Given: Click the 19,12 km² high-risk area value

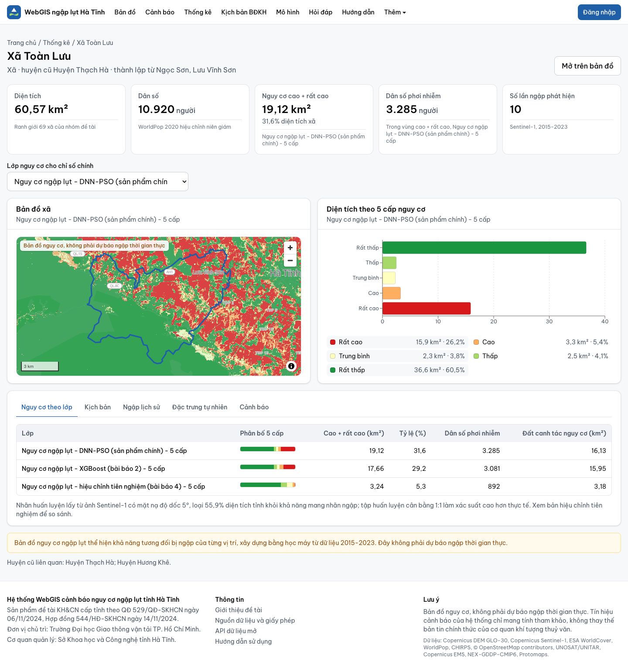Looking at the screenshot, I should pyautogui.click(x=287, y=109).
